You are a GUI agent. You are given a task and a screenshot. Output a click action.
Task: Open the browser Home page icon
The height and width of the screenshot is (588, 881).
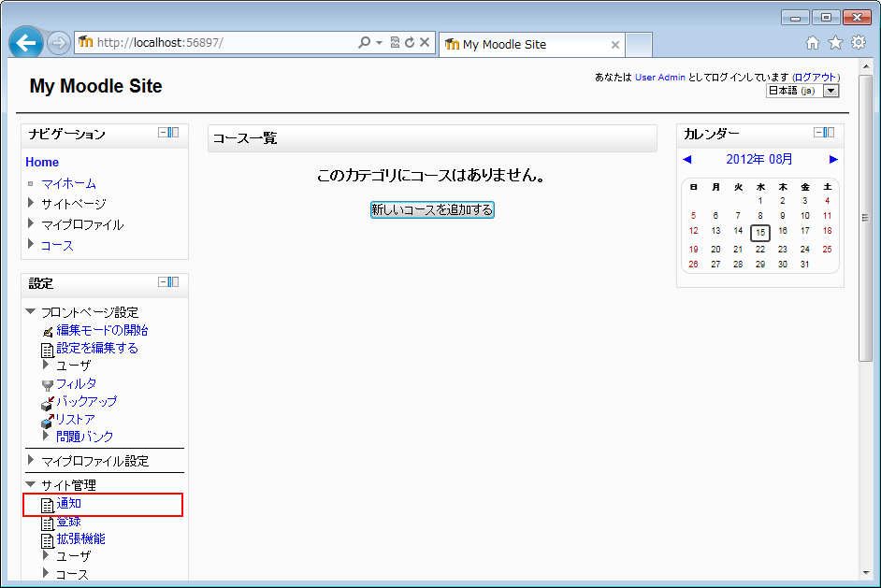(x=813, y=43)
